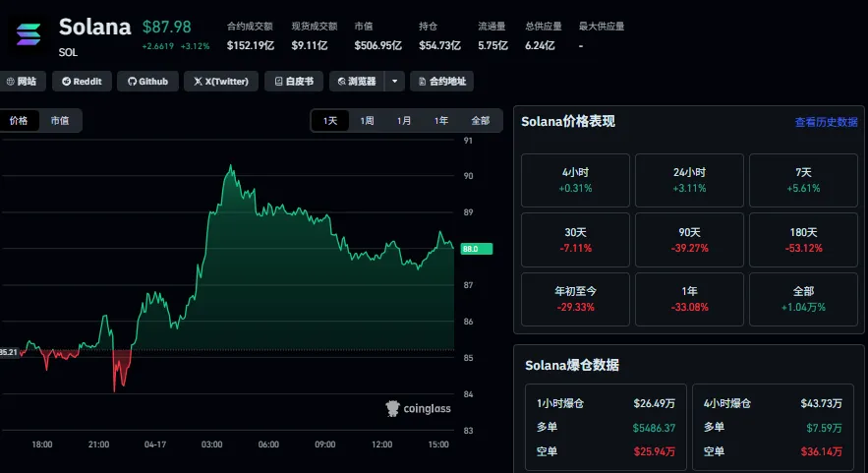Click the 多单 $7.59万 value

[825, 428]
